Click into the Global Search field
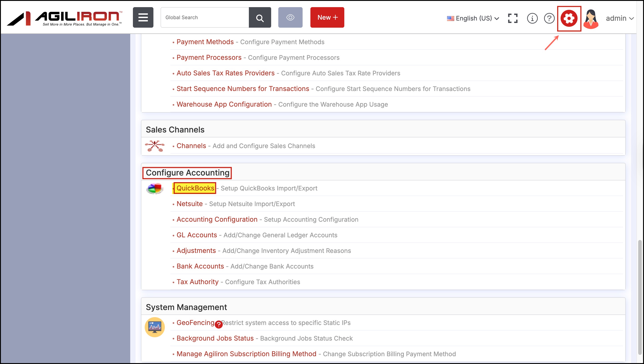Screen dimensions: 644x364 coord(204,17)
